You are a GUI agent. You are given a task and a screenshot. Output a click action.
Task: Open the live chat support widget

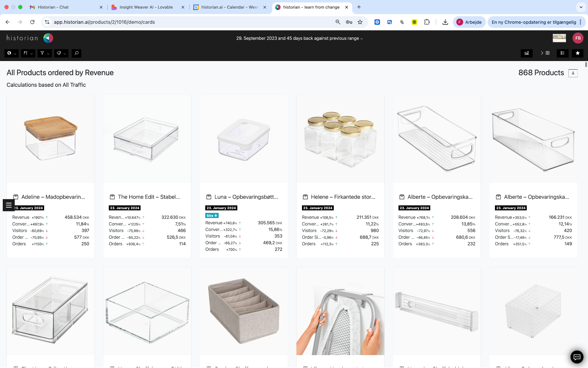(x=577, y=357)
